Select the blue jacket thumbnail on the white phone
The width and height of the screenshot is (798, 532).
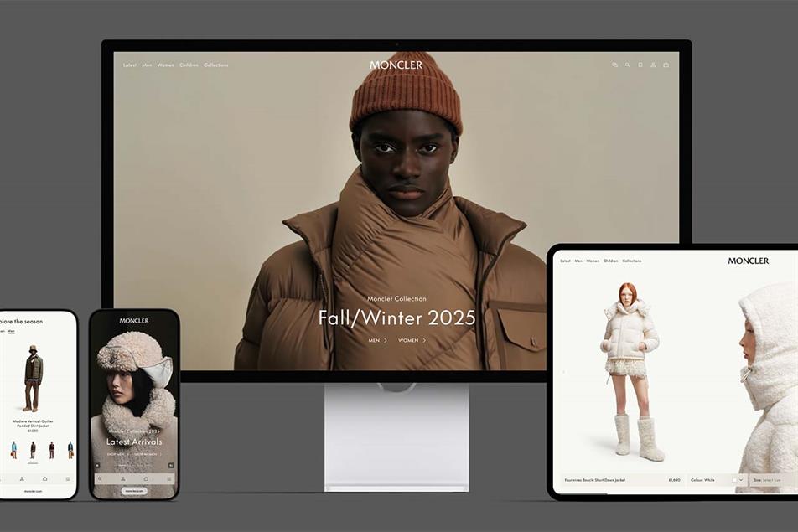(x=13, y=450)
